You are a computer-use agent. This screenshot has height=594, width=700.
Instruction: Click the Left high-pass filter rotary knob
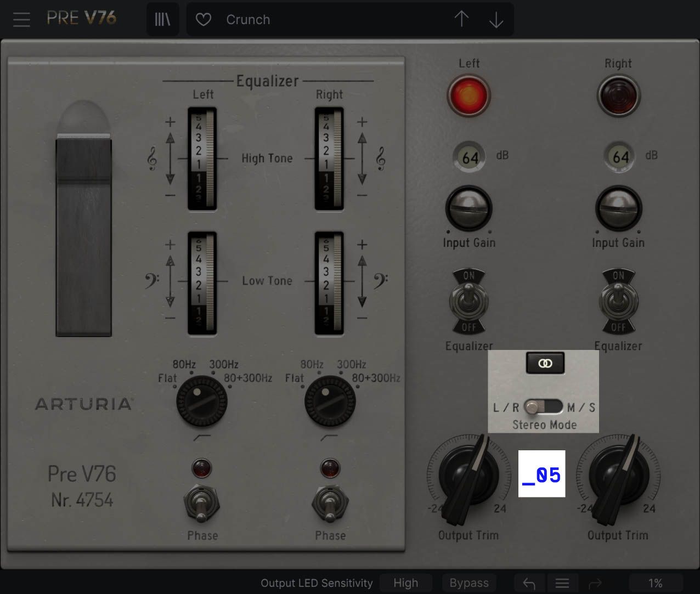pos(201,401)
